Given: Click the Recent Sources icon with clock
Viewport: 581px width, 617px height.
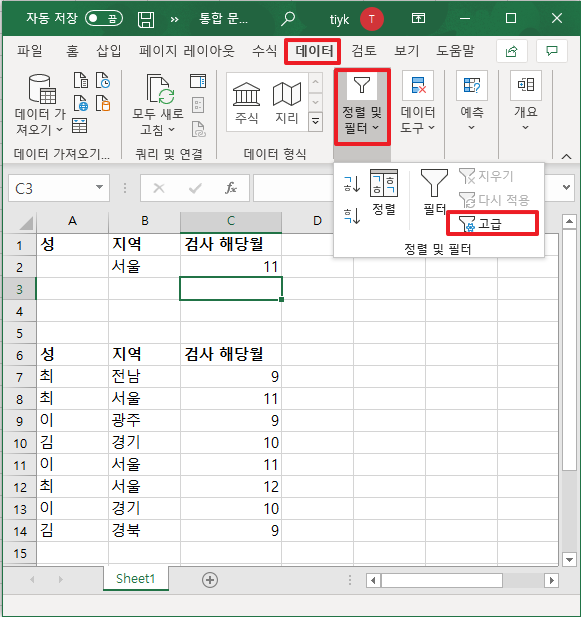Looking at the screenshot, I should click(103, 80).
